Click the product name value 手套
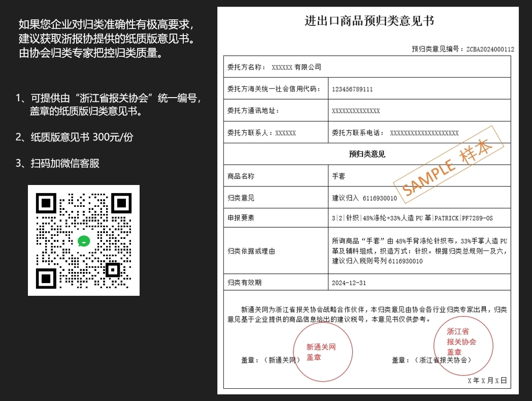Screen dimensions: 532x401 (339, 176)
